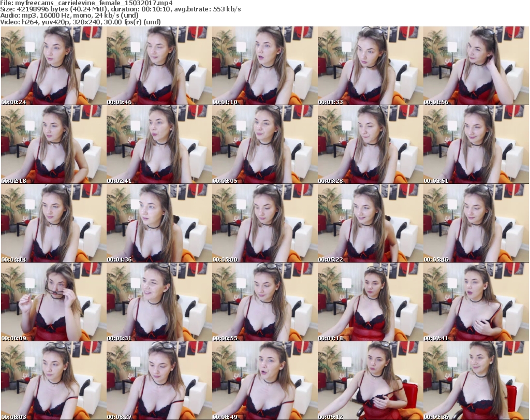Select the thumbnail timestamped 00:09:36

pos(476,381)
